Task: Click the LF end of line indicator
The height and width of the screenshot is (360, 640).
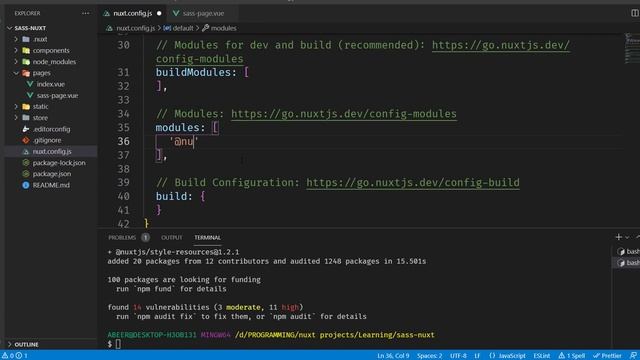Action: pos(477,356)
